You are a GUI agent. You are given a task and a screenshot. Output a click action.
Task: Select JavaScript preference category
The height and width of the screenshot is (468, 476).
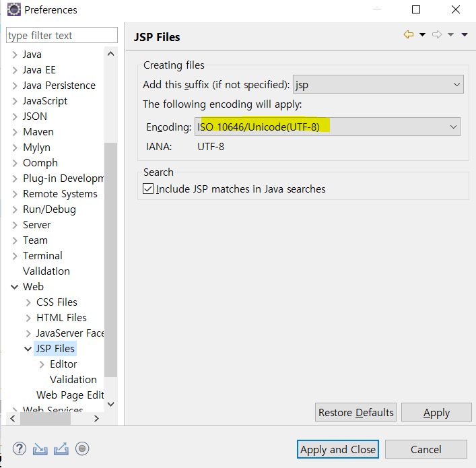coord(45,101)
